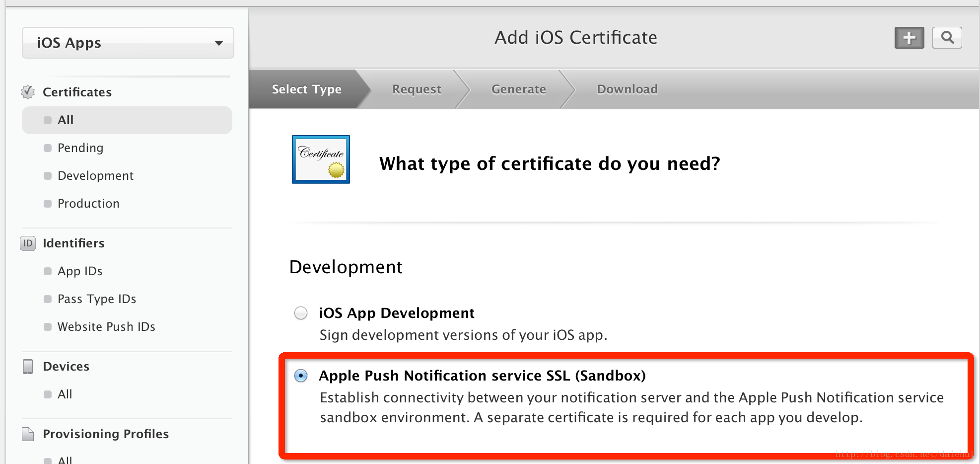The height and width of the screenshot is (464, 980).
Task: Select the iOS App Development radio button
Action: 301,313
